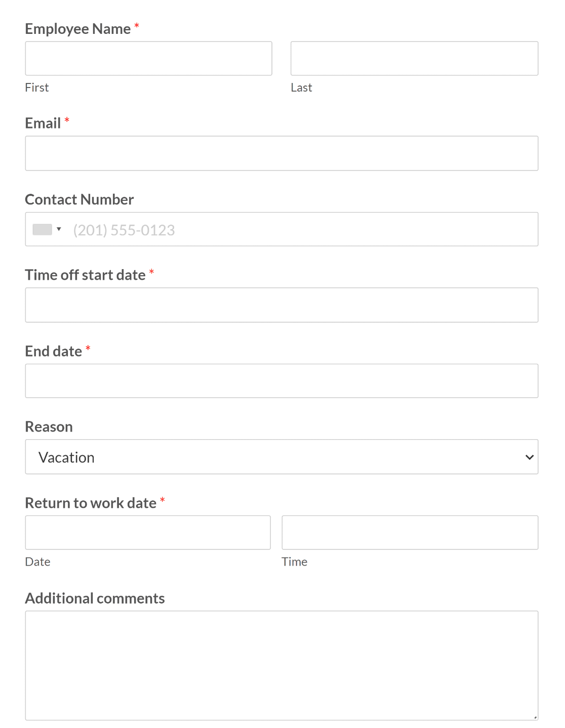This screenshot has height=728, width=565.
Task: Click the Contact Number label
Action: tap(79, 199)
